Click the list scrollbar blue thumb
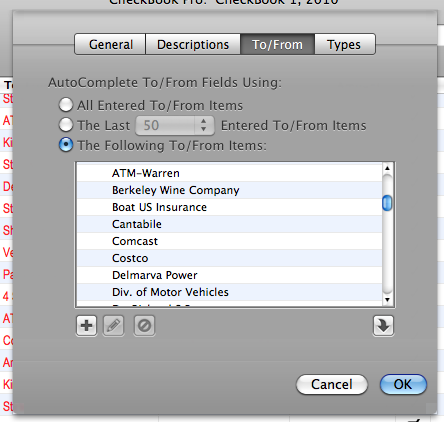 (387, 203)
